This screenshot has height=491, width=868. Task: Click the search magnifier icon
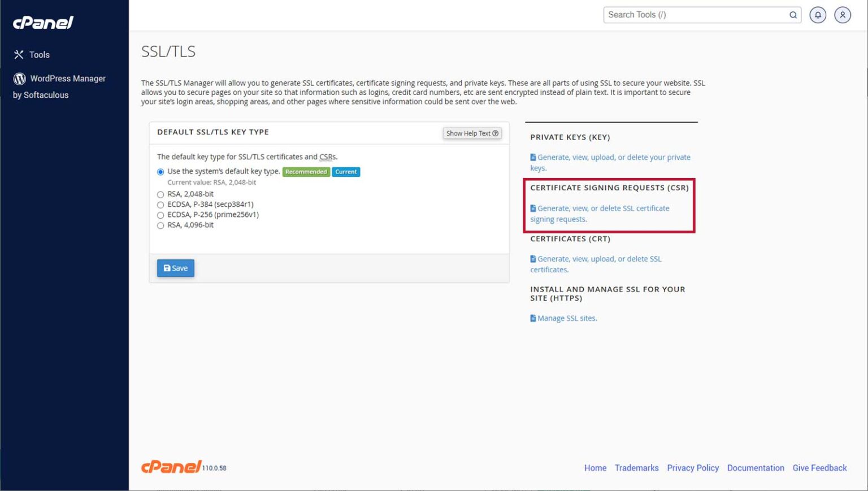tap(793, 15)
